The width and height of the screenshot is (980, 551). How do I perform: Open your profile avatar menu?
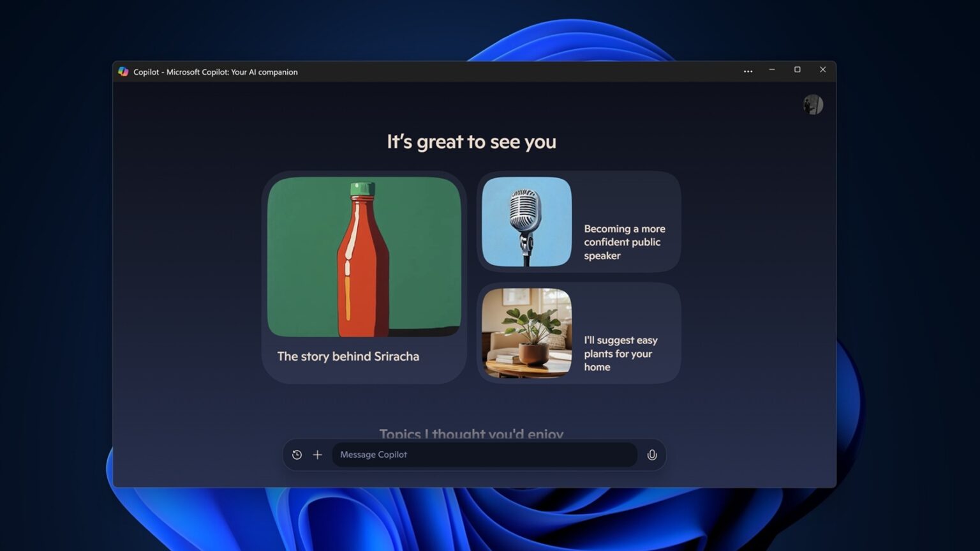point(812,104)
